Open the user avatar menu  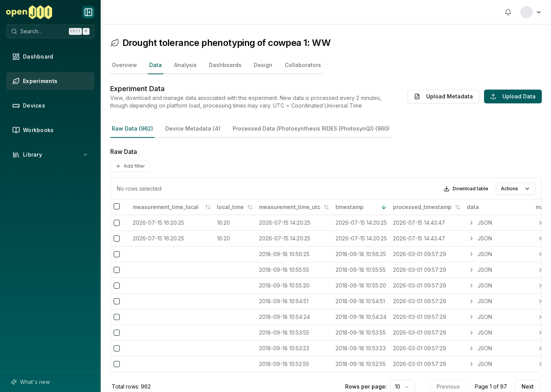pos(531,12)
